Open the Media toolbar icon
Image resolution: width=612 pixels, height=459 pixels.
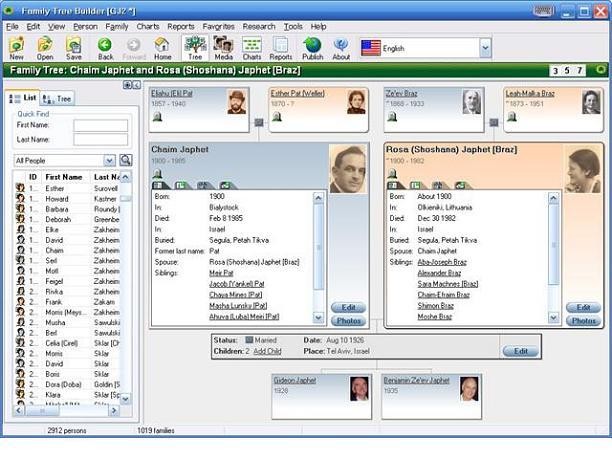click(223, 48)
